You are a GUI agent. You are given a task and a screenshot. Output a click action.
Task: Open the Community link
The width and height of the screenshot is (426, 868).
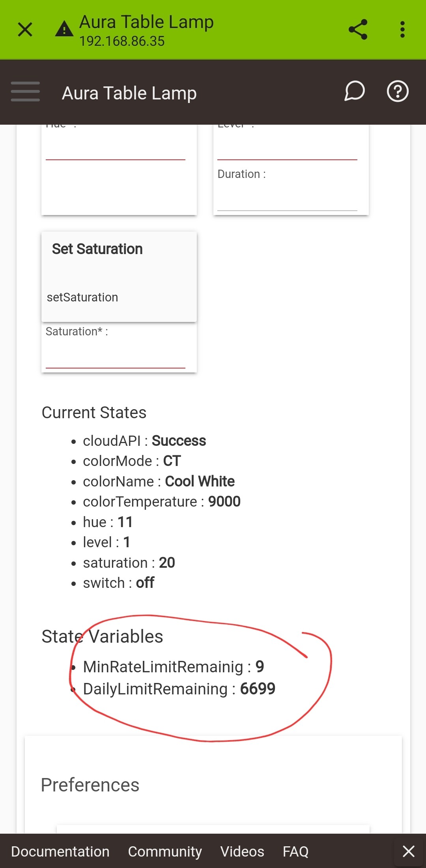click(165, 851)
